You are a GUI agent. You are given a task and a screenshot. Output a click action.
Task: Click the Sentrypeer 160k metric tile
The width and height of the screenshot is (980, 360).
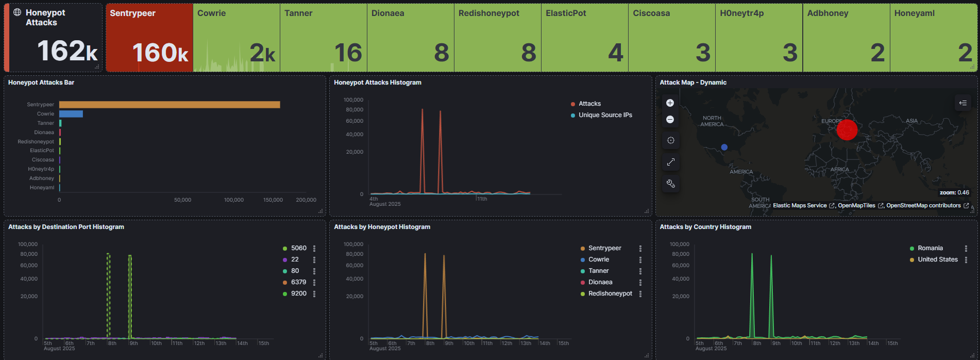[149, 38]
